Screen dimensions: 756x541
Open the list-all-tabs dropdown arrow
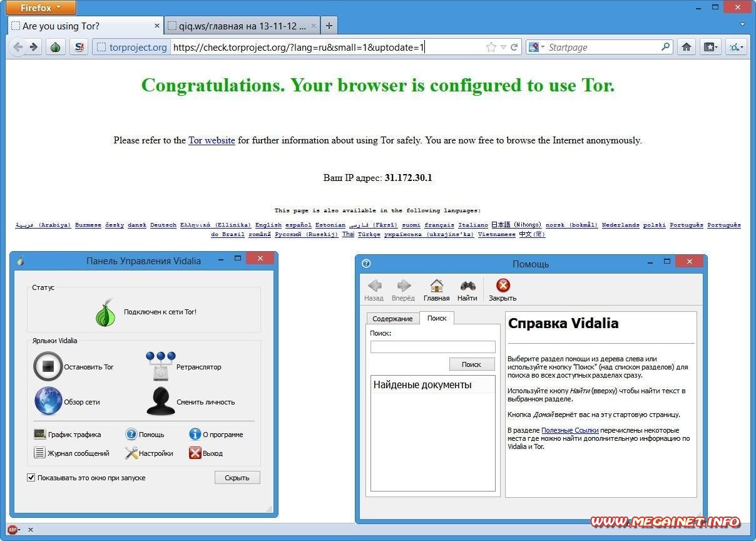(743, 25)
